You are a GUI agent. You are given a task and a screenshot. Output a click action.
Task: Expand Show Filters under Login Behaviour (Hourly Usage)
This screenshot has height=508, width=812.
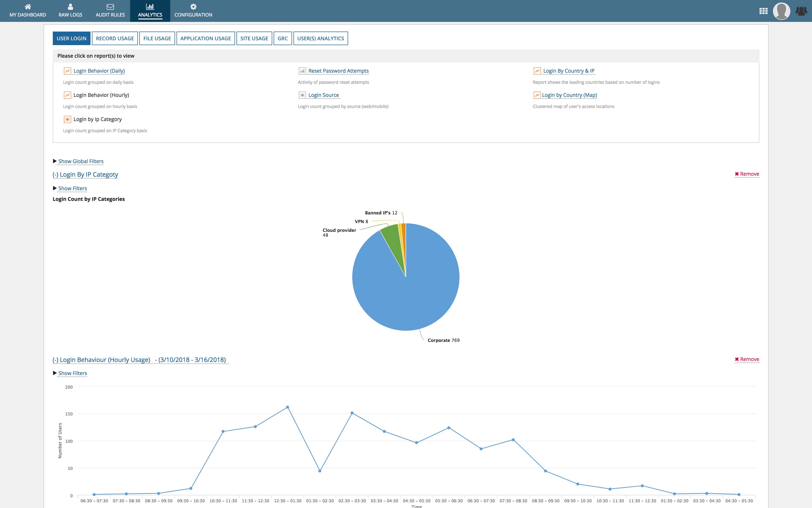click(73, 373)
